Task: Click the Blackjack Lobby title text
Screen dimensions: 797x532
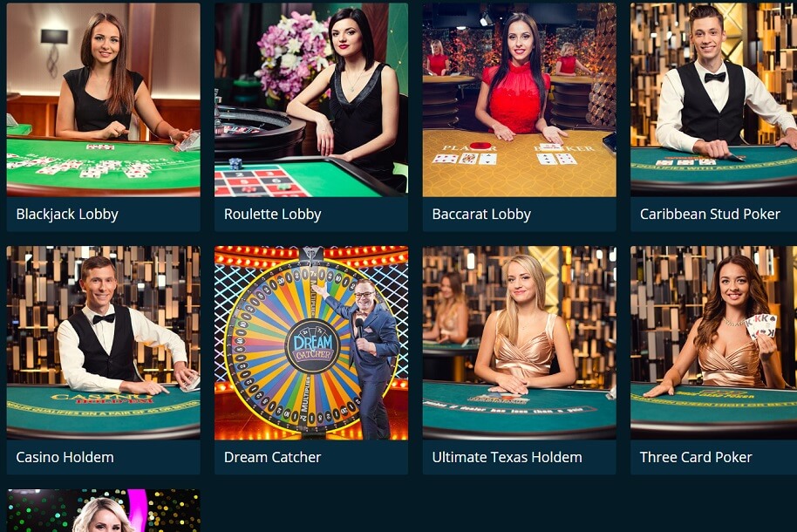Action: click(67, 215)
